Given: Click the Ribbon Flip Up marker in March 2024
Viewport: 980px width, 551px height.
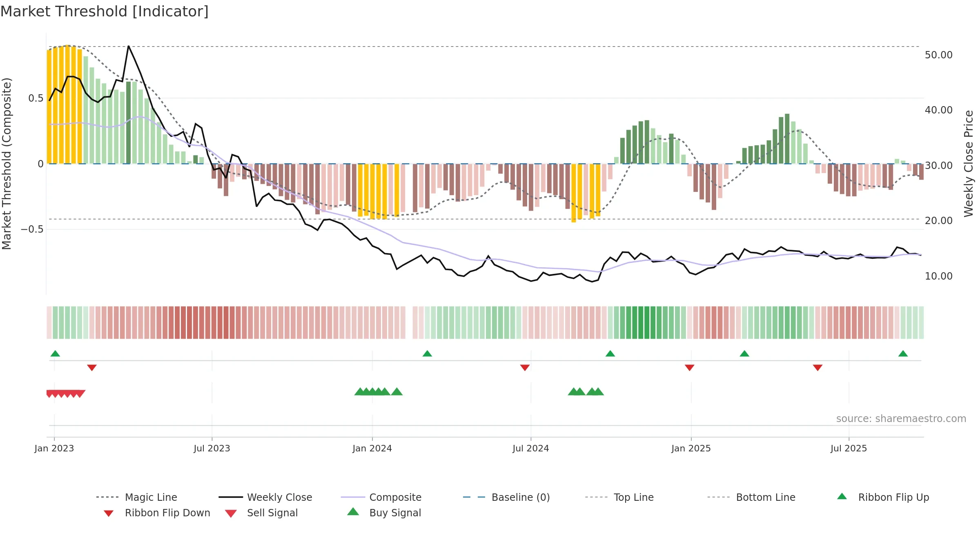Looking at the screenshot, I should point(427,353).
